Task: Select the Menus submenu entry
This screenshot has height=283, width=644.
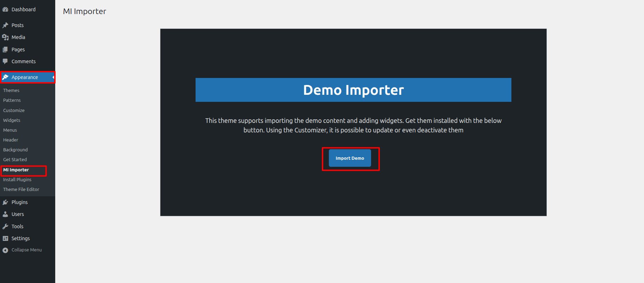Action: coord(10,130)
